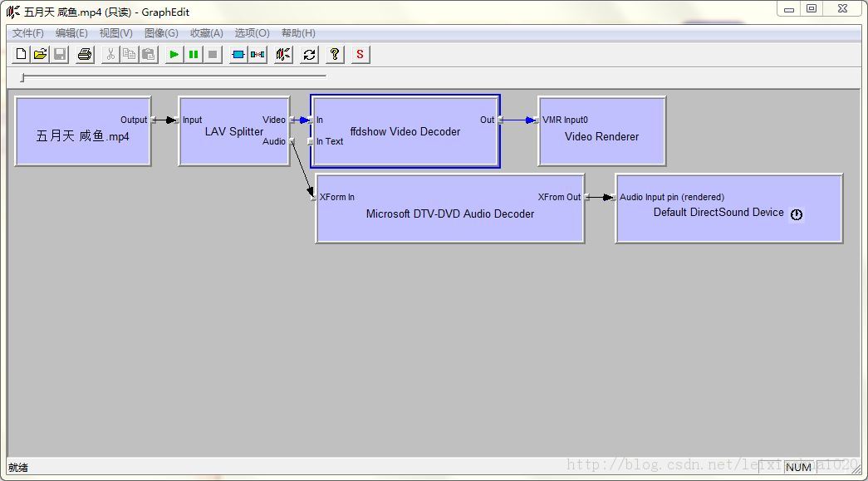Image resolution: width=868 pixels, height=481 pixels.
Task: Open the 图像(G) menu
Action: 161,33
